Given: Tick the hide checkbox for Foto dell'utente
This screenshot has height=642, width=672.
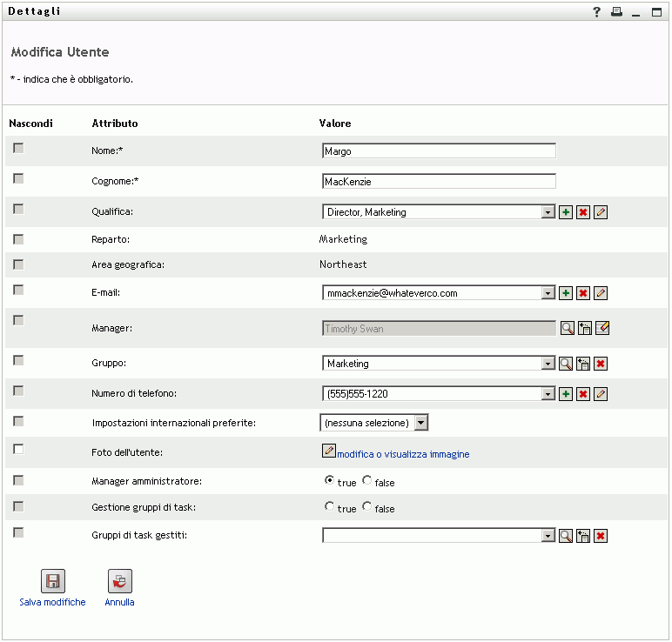Looking at the screenshot, I should click(18, 449).
